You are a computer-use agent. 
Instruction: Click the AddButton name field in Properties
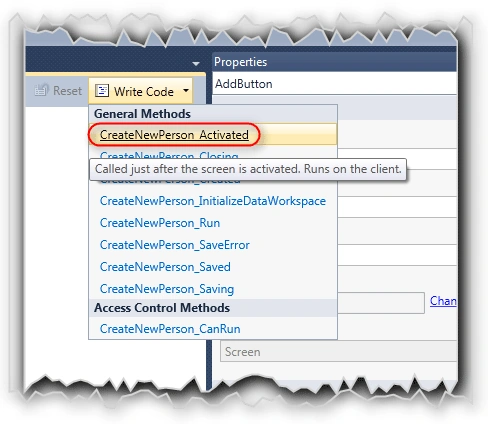(x=335, y=84)
